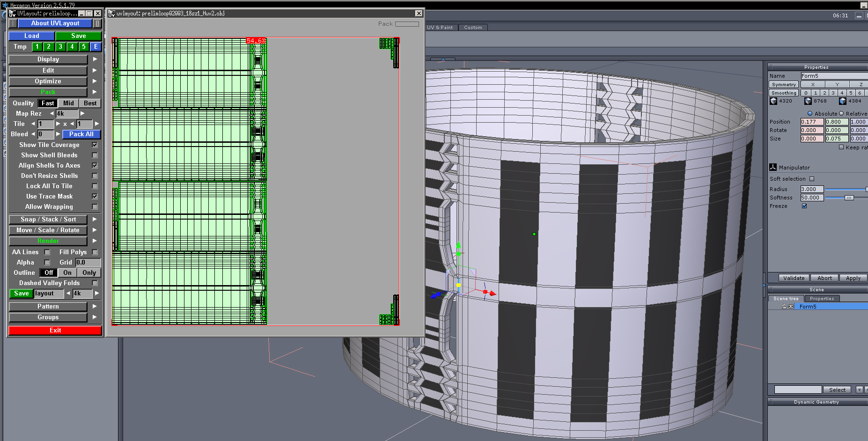The image size is (868, 441).
Task: Click the grip button right of About UVLayout
Action: point(97,23)
